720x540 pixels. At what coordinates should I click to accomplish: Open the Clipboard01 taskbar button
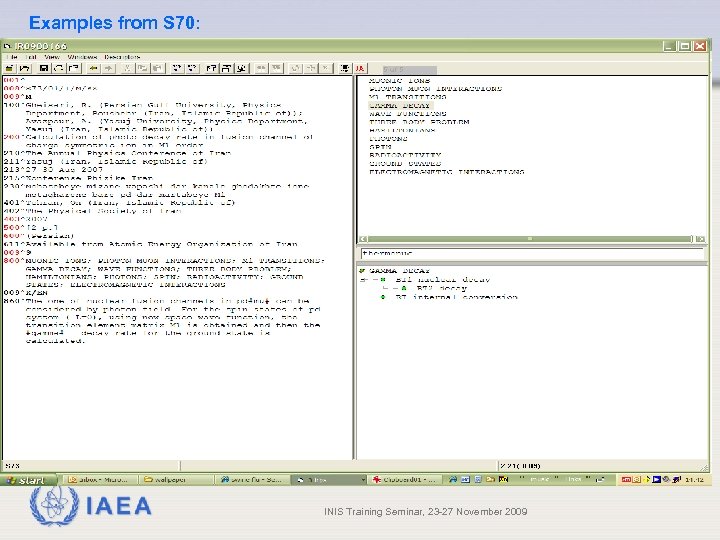404,480
